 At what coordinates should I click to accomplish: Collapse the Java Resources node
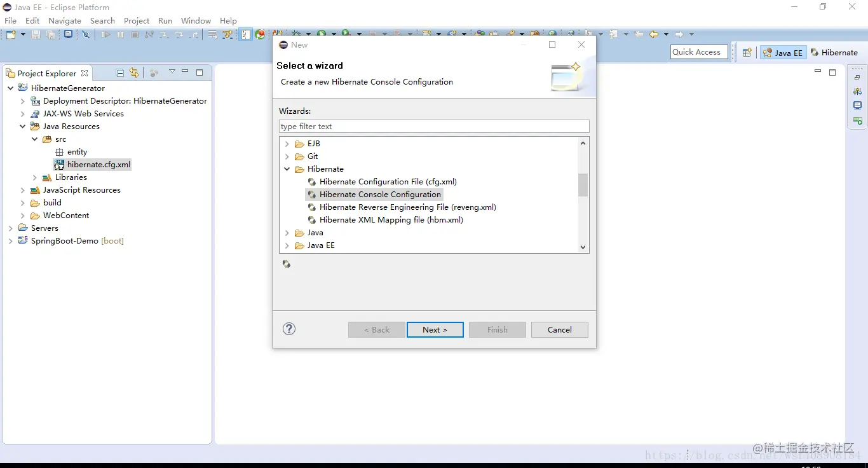(23, 127)
